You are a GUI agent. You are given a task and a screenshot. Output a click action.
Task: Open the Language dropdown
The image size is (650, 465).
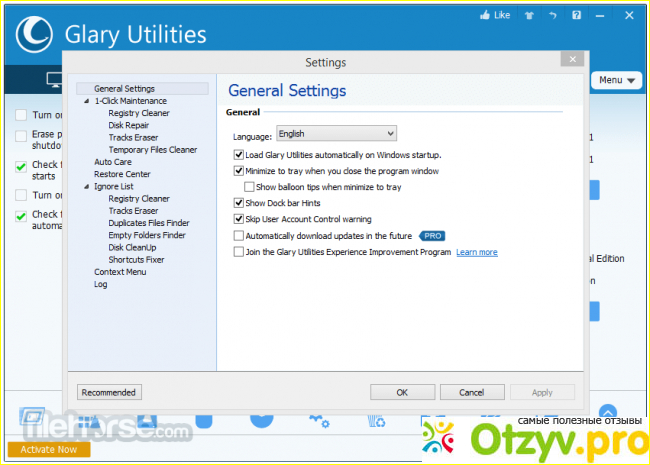336,133
